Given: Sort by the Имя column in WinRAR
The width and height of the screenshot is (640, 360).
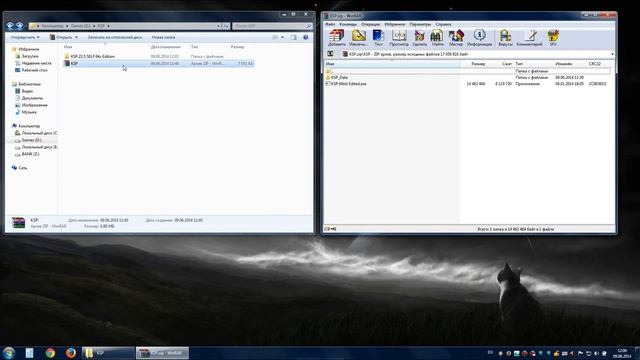Looking at the screenshot, I should pos(392,64).
